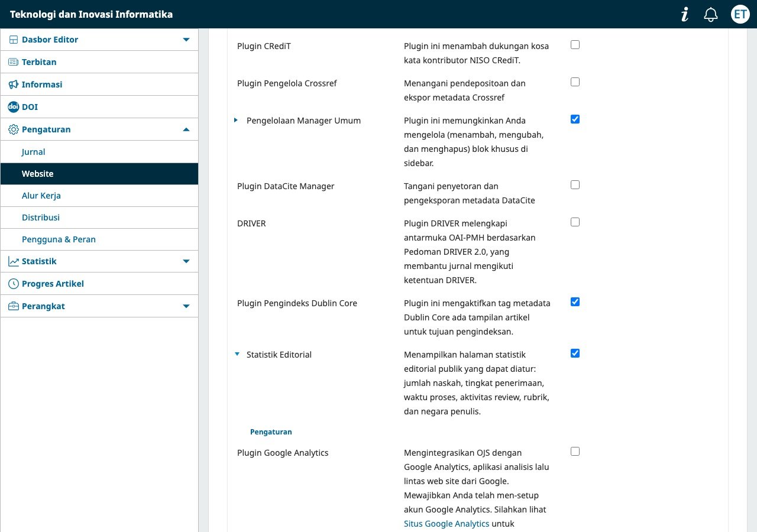The width and height of the screenshot is (757, 532).
Task: Click the Pengaturan gear icon
Action: [13, 129]
